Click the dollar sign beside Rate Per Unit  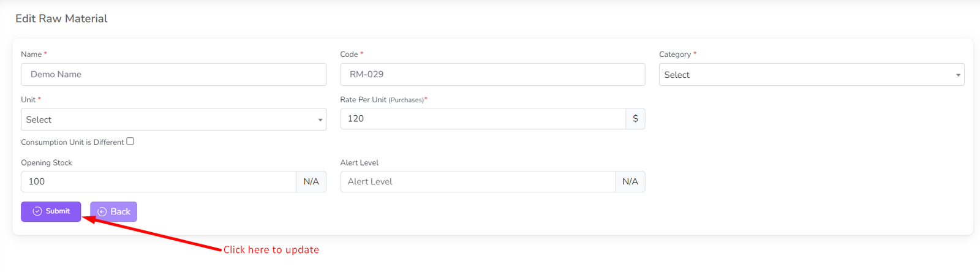pyautogui.click(x=635, y=119)
